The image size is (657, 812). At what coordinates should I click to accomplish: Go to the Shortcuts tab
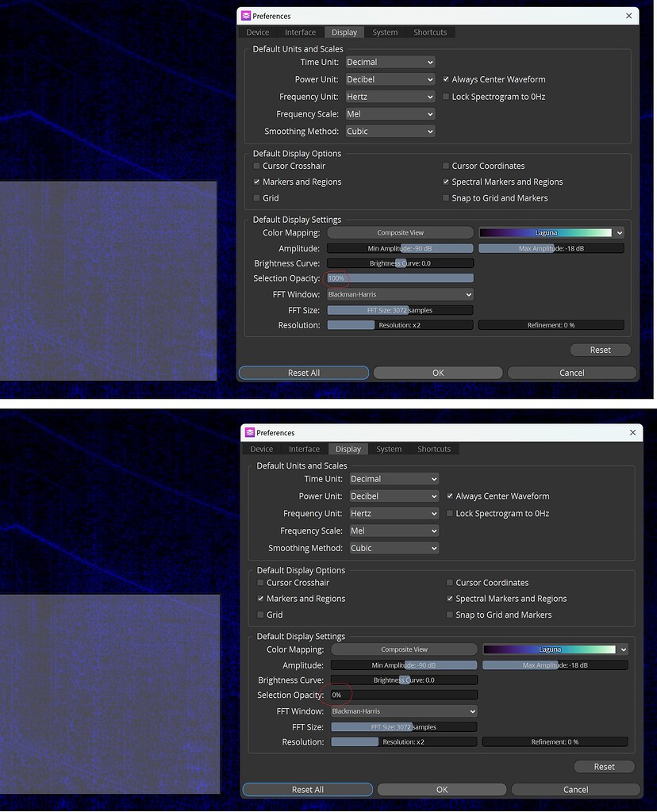click(x=429, y=32)
